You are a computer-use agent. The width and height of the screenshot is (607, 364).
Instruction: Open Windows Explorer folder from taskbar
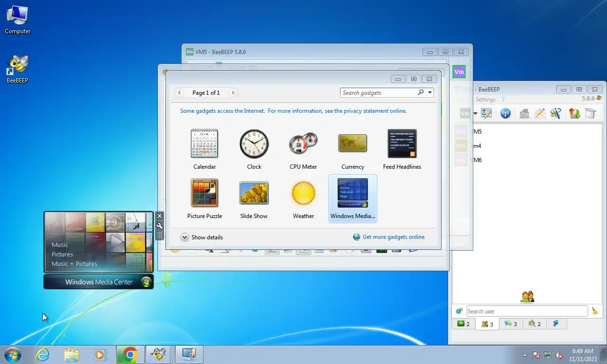72,354
